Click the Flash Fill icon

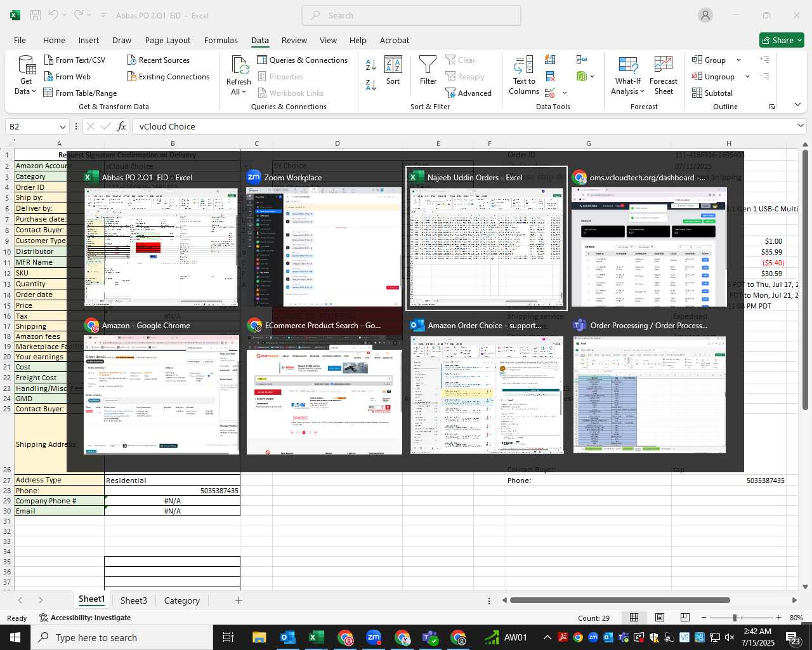[550, 60]
